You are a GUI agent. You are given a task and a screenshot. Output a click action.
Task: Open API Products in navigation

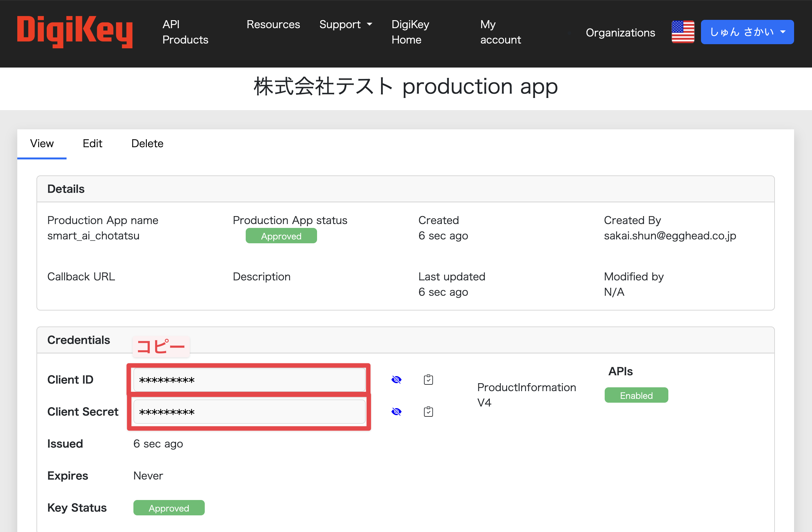coord(185,32)
